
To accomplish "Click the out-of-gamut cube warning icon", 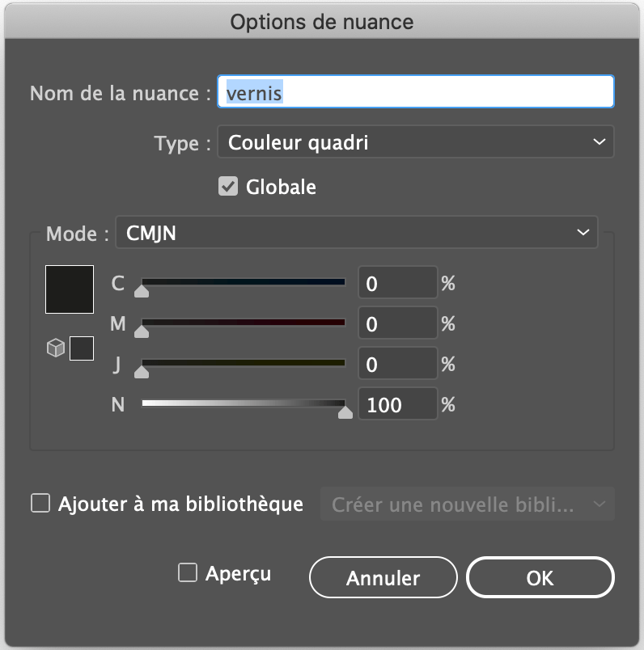I will pyautogui.click(x=55, y=349).
